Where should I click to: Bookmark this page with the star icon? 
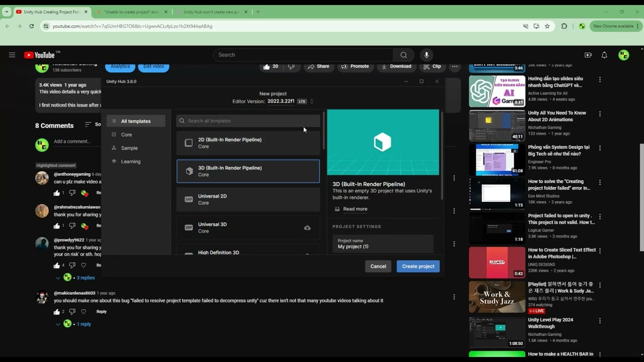tap(547, 26)
